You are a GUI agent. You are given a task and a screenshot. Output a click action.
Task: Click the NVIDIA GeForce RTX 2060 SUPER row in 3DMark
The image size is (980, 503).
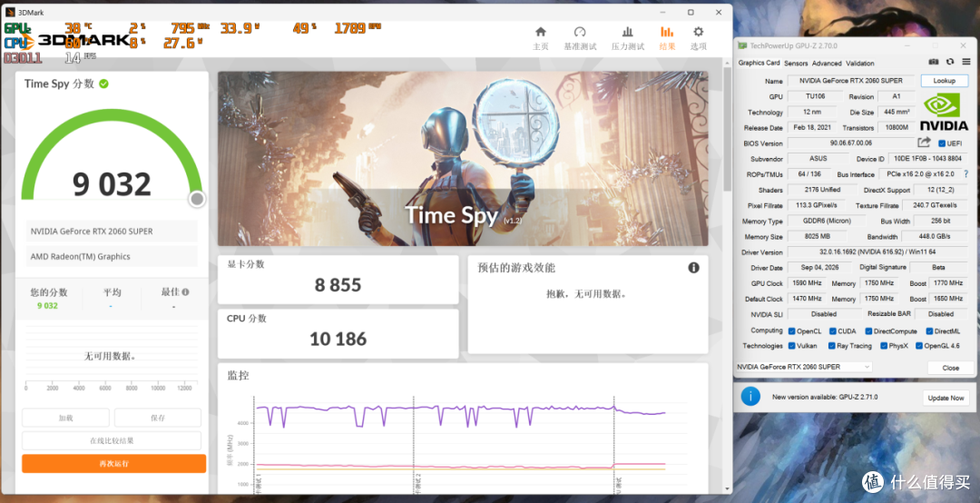(x=112, y=231)
